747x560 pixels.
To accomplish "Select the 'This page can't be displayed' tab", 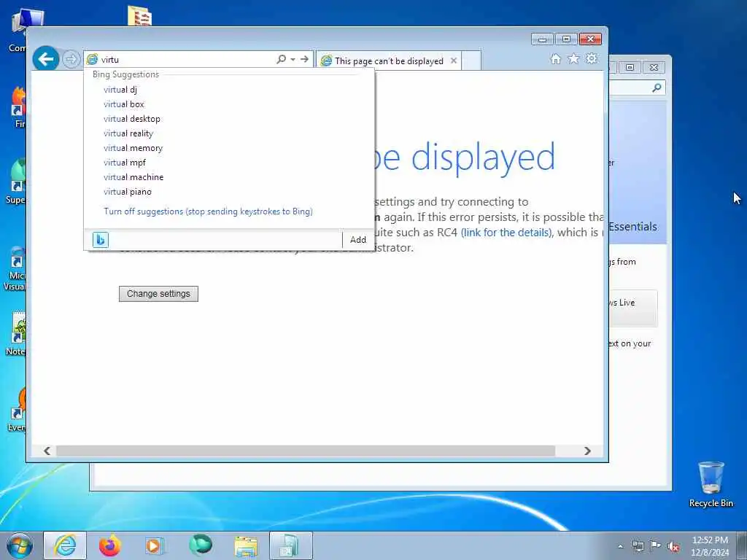I will point(388,61).
